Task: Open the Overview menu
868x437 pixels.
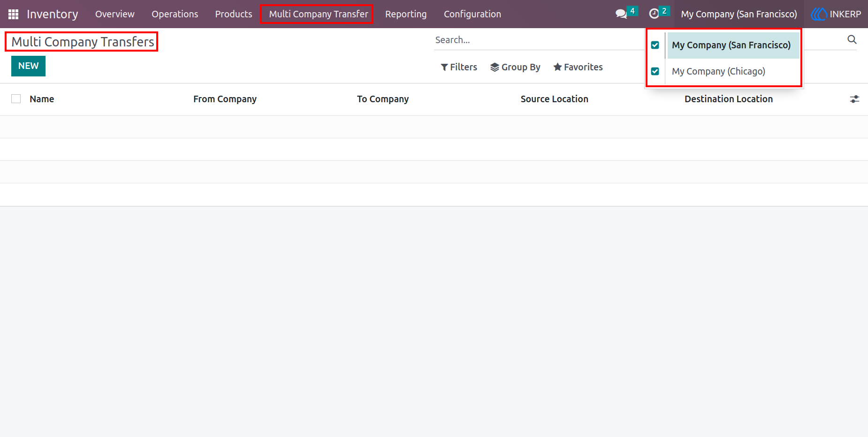Action: pyautogui.click(x=115, y=14)
